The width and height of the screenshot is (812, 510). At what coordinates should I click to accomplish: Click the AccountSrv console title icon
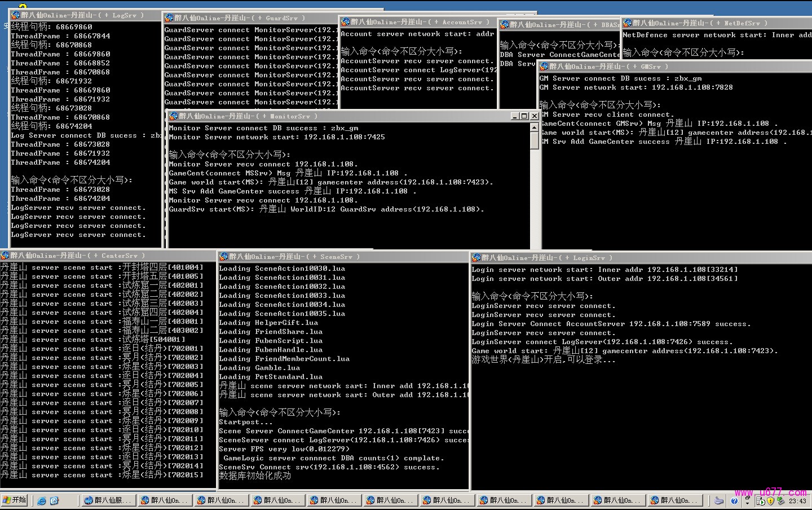[345, 22]
